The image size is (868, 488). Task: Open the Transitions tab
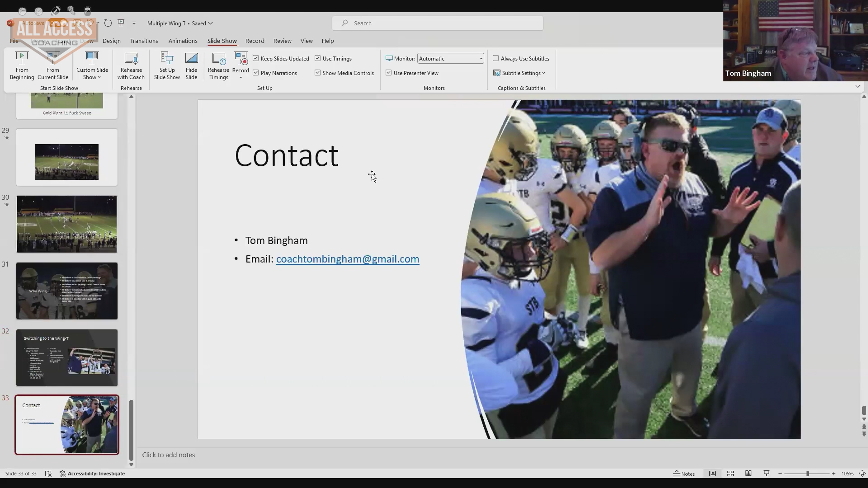click(144, 41)
